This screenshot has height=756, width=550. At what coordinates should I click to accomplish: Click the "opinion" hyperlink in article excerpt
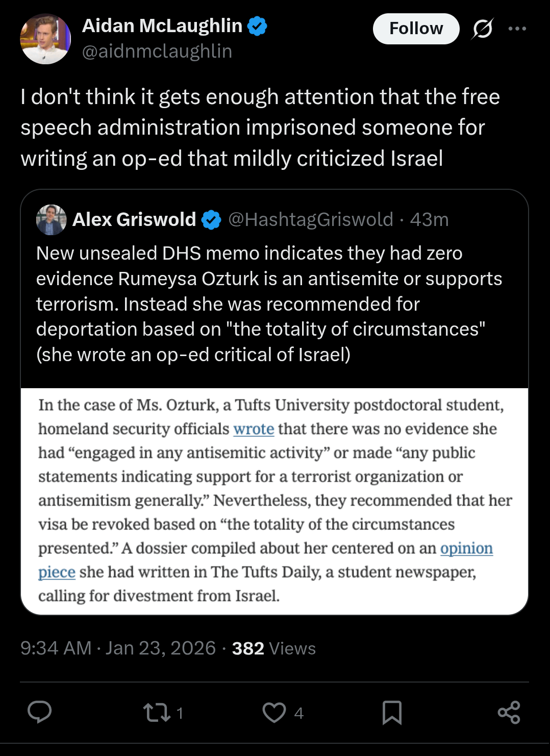pos(466,548)
